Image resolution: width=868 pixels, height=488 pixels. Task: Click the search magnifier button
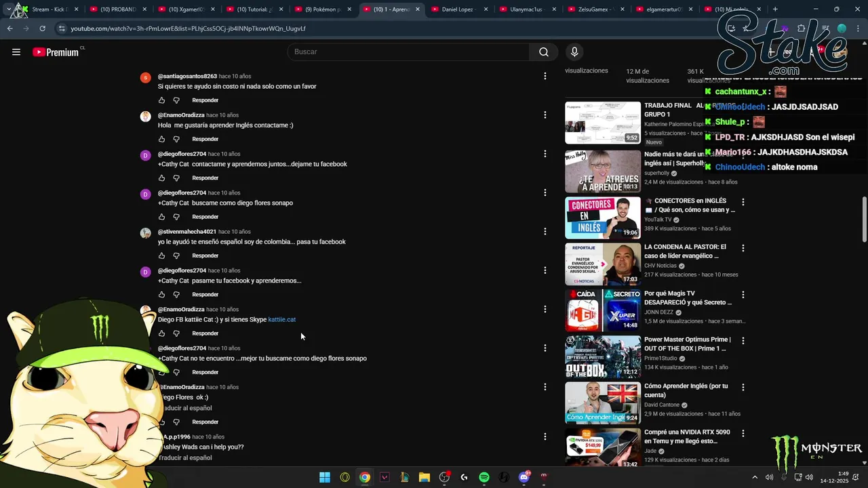[x=544, y=52]
